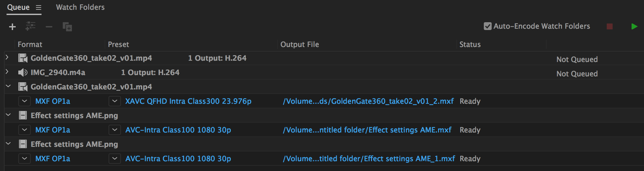Open preset dropdown for XAVC QFHD Intra Class300
The width and height of the screenshot is (644, 171).
pos(114,101)
